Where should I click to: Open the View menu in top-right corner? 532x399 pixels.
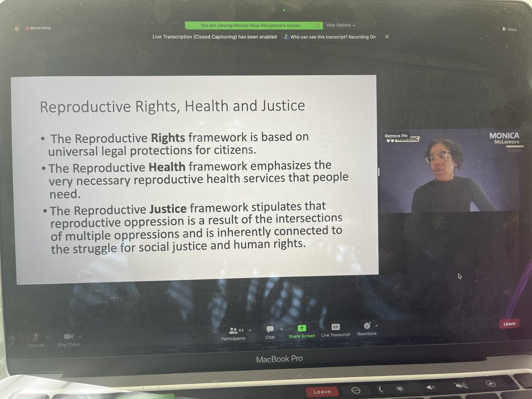510,29
